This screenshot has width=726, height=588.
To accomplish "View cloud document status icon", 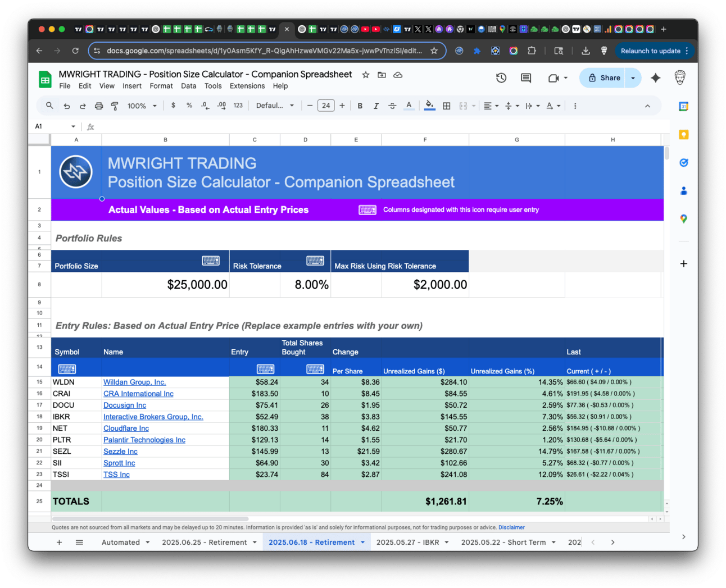I will coord(398,75).
